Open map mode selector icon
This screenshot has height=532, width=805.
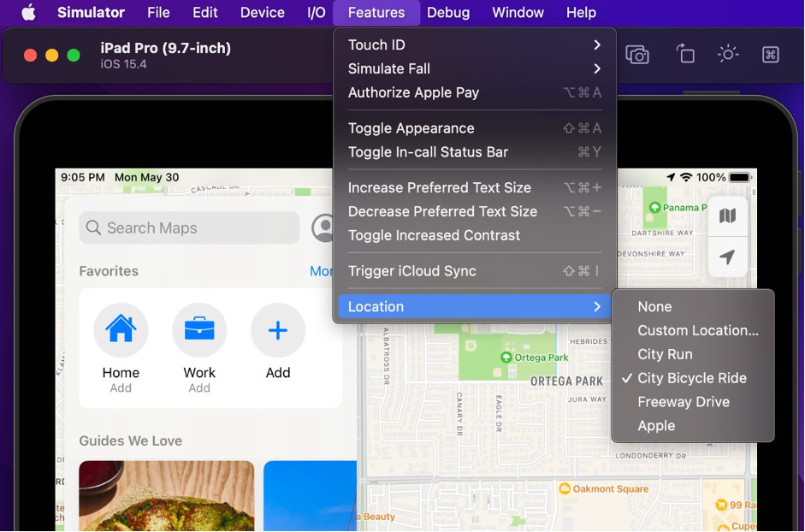coord(727,216)
